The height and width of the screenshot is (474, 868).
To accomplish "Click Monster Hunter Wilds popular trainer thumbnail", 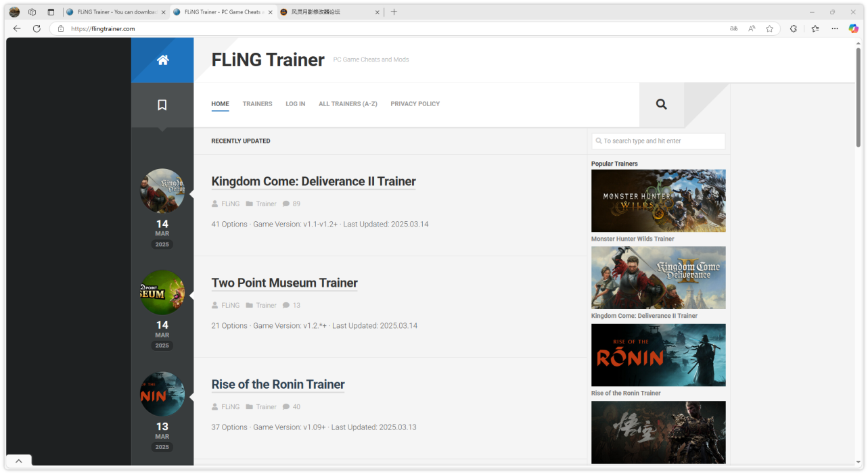I will click(658, 201).
